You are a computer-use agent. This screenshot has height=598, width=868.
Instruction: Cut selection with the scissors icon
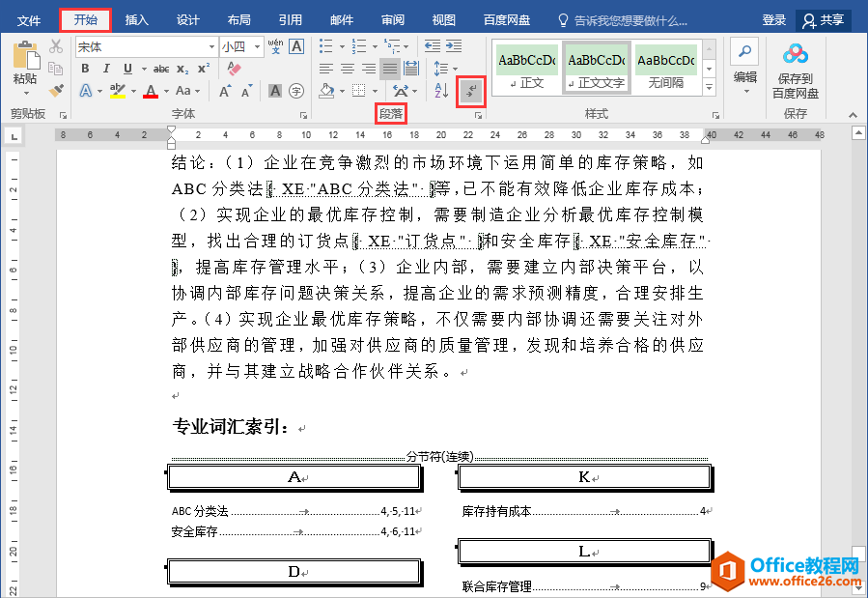click(56, 46)
